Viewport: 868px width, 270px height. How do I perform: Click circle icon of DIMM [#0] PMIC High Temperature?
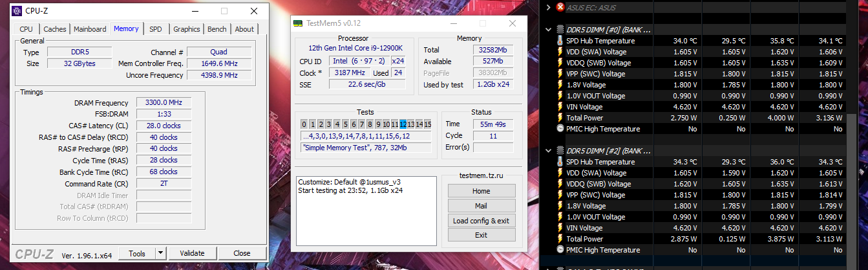click(560, 129)
